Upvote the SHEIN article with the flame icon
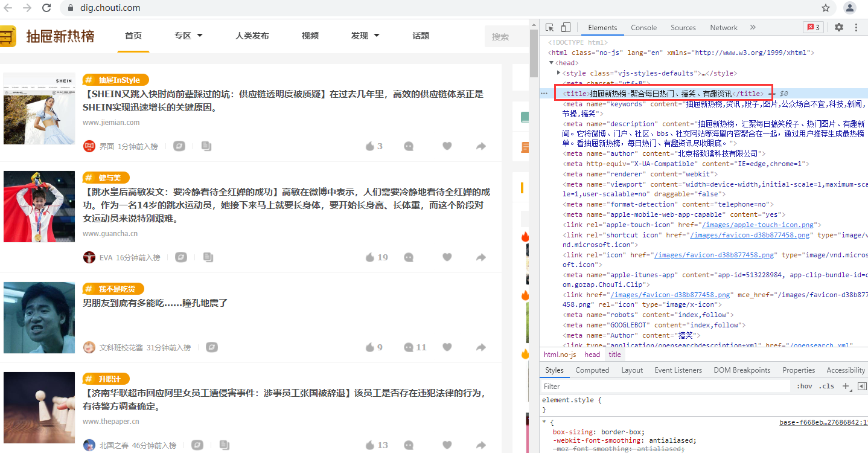The width and height of the screenshot is (868, 453). tap(371, 146)
